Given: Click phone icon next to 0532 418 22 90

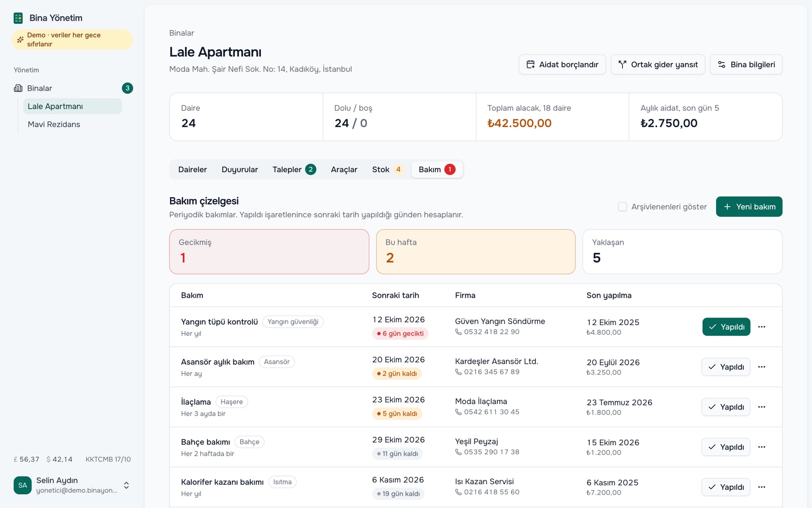Looking at the screenshot, I should click(458, 332).
